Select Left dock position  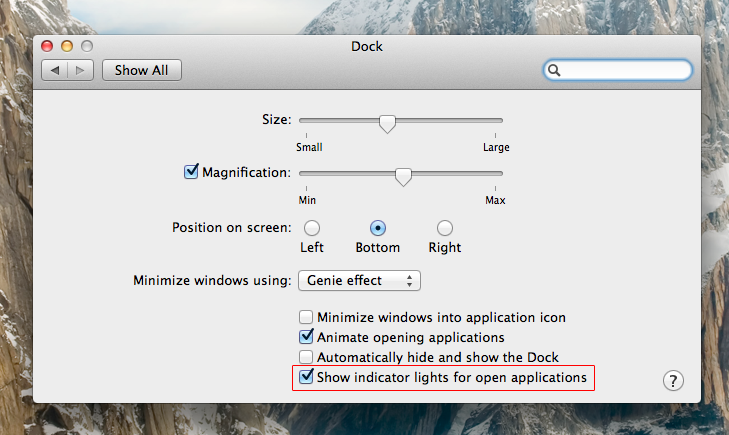click(x=312, y=228)
